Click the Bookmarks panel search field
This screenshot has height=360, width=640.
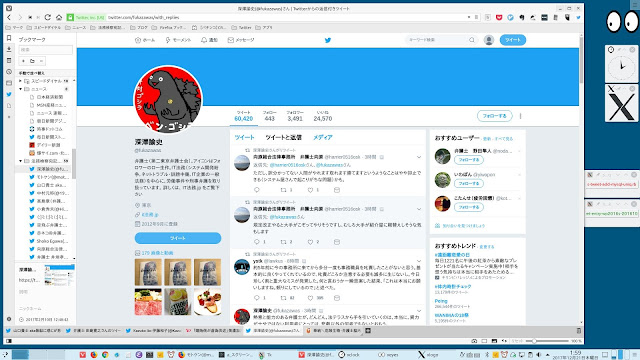click(45, 50)
